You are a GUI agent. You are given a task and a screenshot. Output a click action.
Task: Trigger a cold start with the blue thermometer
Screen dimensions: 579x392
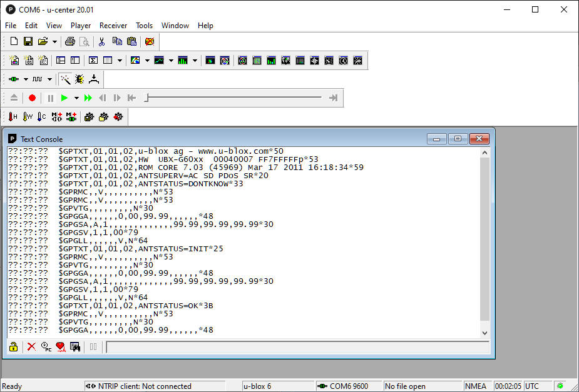tap(42, 117)
